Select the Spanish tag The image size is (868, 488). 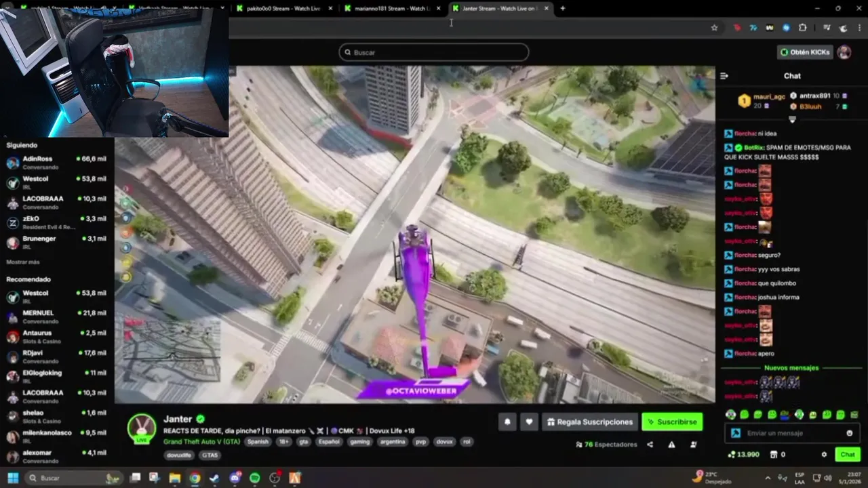coord(258,441)
